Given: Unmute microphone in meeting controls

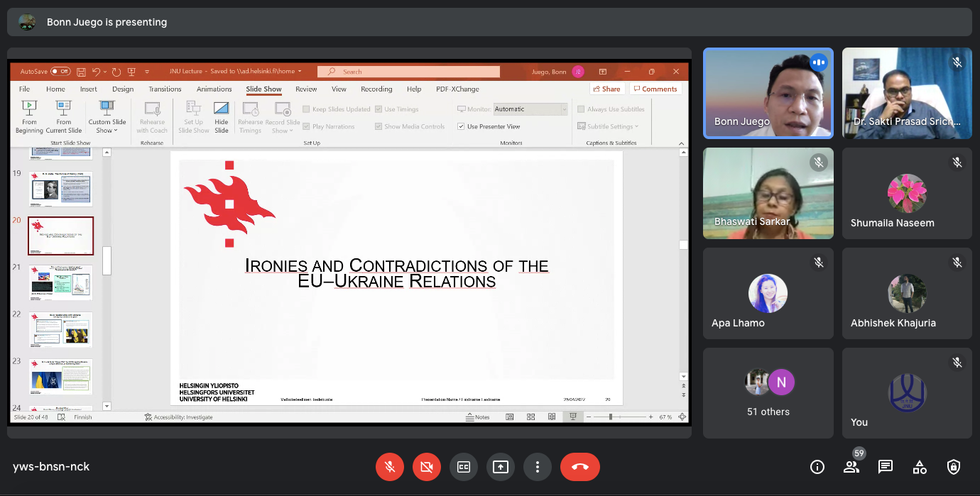Looking at the screenshot, I should (390, 467).
